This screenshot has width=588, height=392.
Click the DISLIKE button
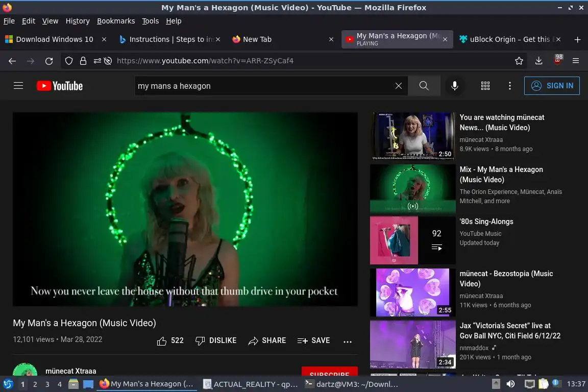tap(216, 340)
